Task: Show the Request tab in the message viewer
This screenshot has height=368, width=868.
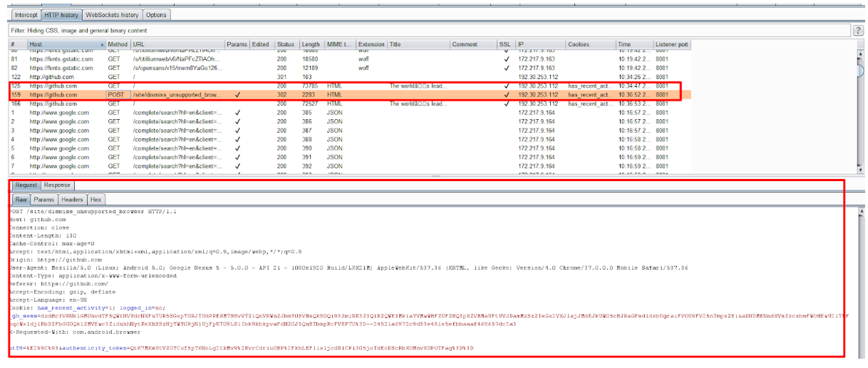Action: point(27,185)
